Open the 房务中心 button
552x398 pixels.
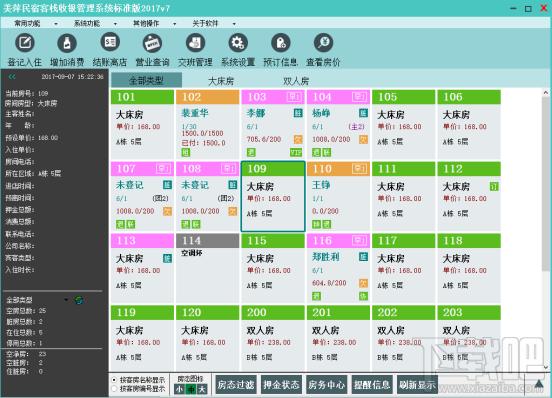[x=326, y=385]
